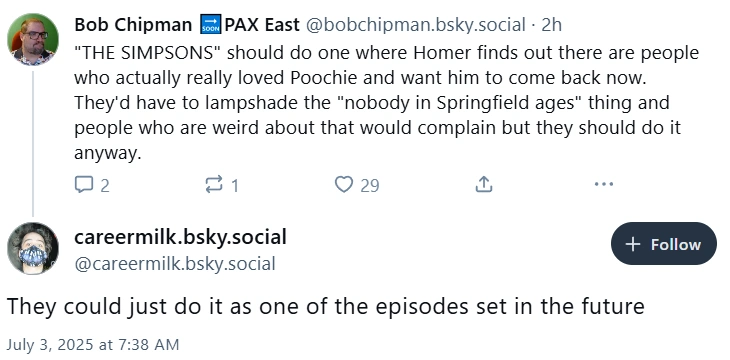Viewport: 730px width, 360px height.
Task: Open the three-dot more options menu
Action: [604, 184]
